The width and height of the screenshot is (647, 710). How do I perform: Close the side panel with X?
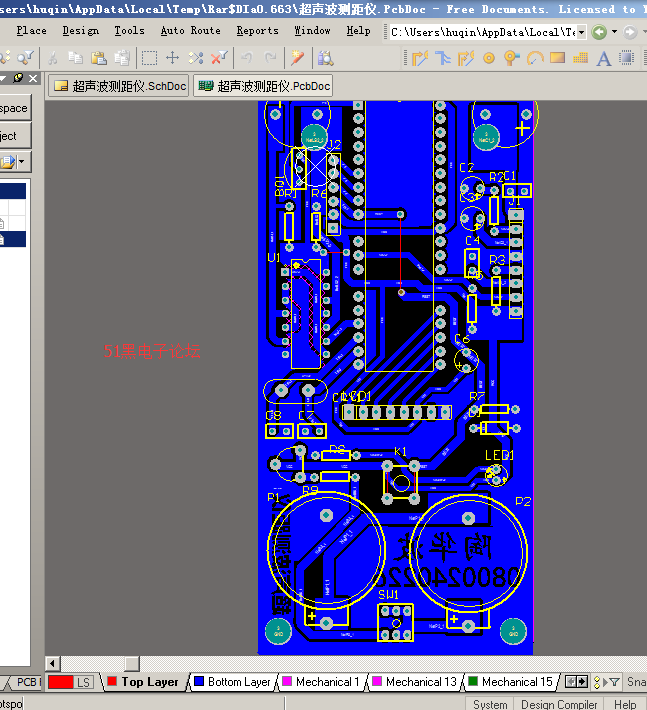(x=33, y=78)
